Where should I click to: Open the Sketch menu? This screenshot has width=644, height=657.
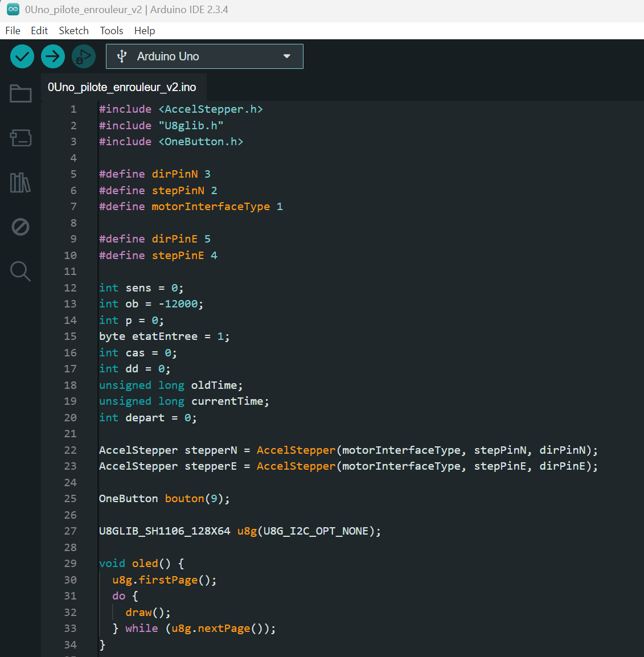point(74,31)
